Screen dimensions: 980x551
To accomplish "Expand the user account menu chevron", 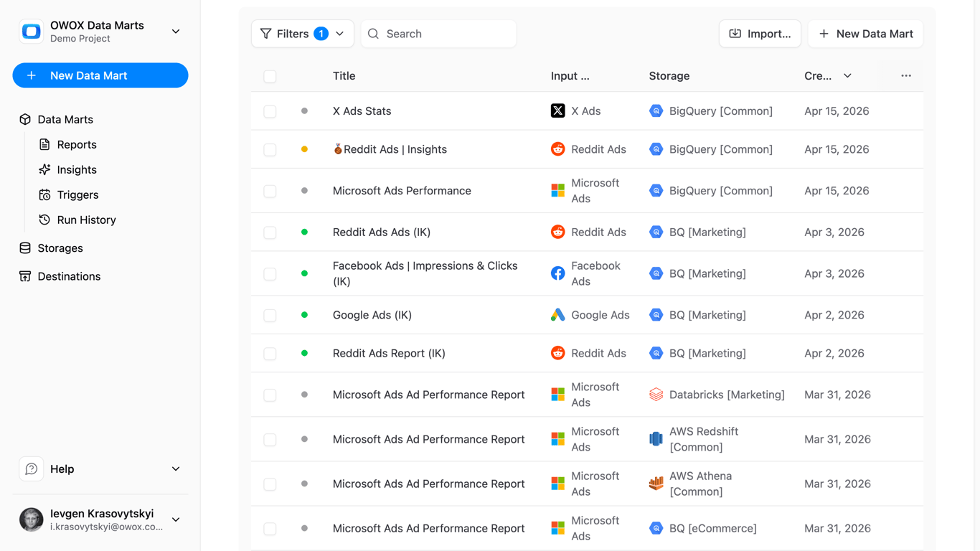I will tap(176, 519).
